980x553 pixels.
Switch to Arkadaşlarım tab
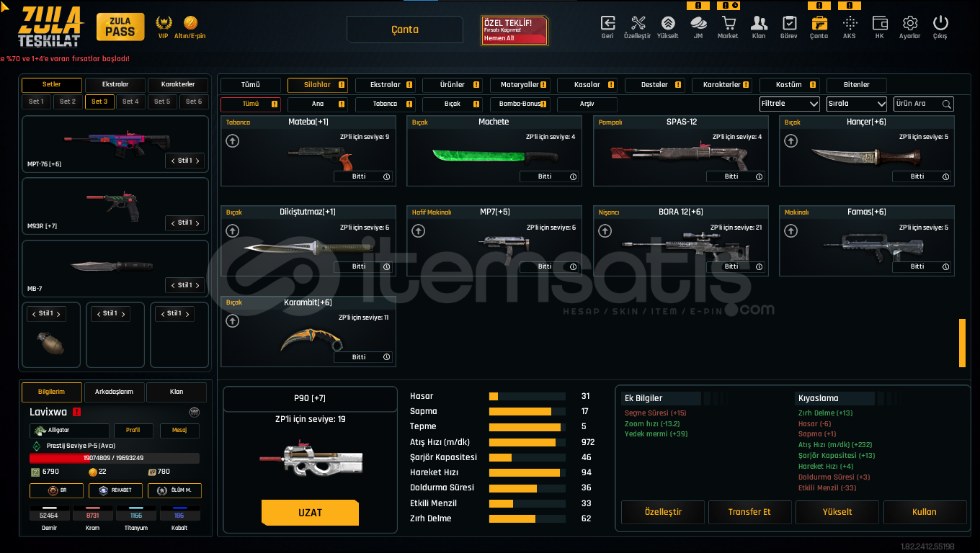114,392
